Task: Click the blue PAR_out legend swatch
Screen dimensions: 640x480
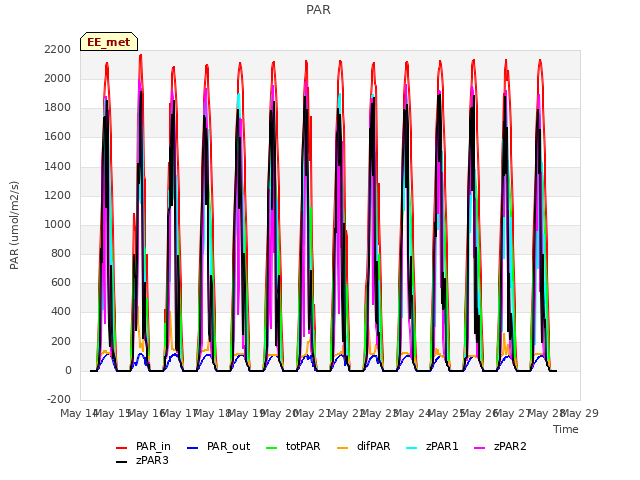Action: [x=192, y=448]
